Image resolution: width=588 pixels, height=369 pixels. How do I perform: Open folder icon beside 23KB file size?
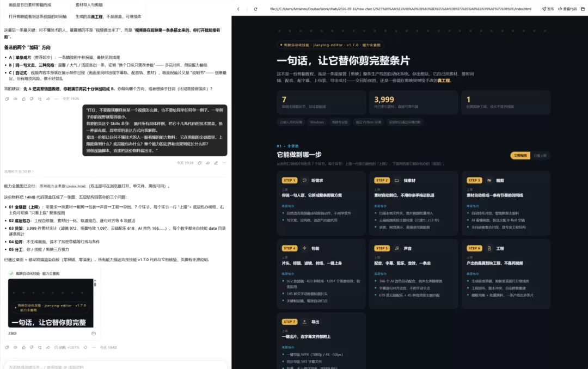94,334
